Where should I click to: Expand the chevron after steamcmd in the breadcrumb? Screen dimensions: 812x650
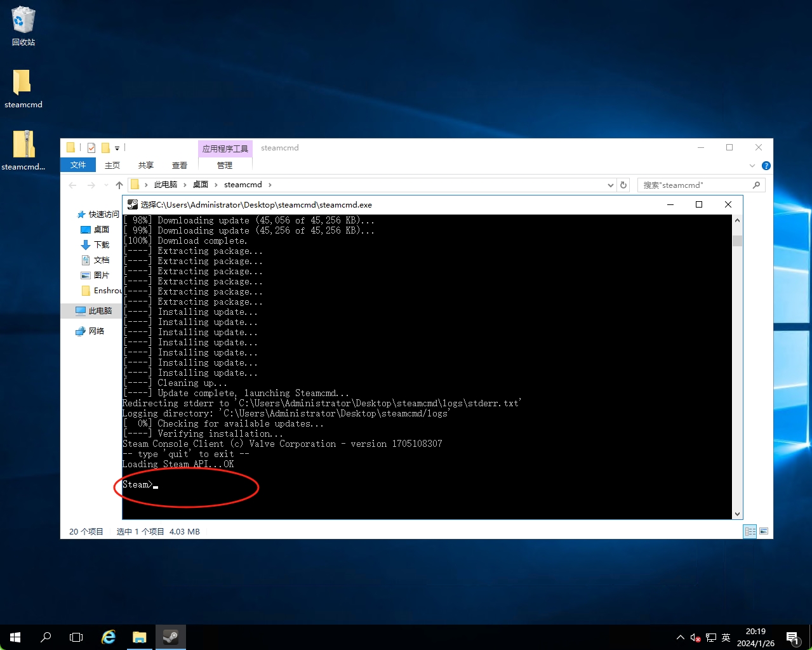click(x=270, y=185)
